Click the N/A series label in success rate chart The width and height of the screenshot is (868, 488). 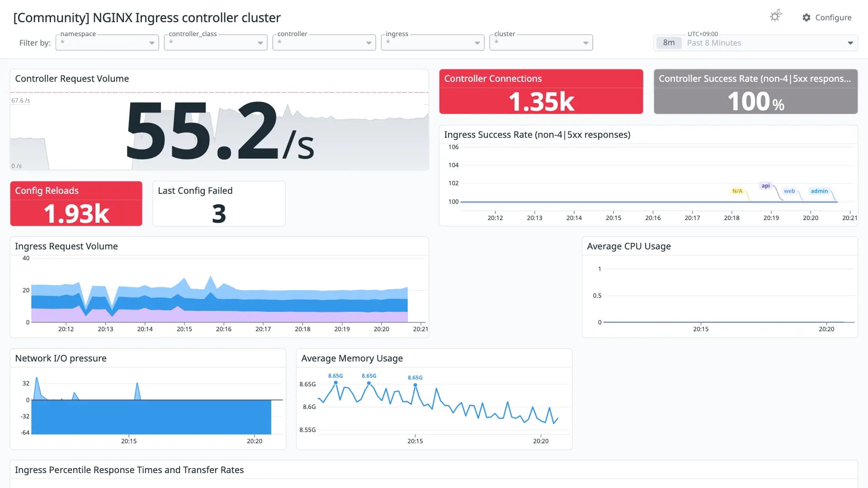pos(737,191)
